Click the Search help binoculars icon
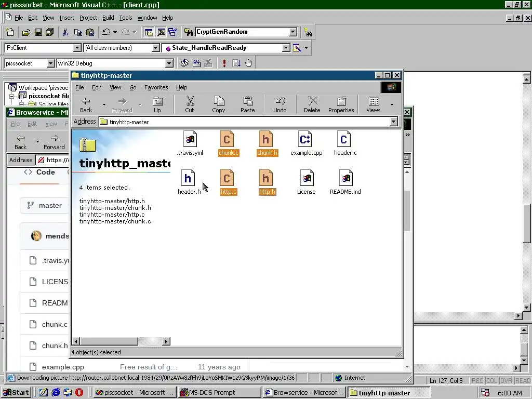 (308, 32)
